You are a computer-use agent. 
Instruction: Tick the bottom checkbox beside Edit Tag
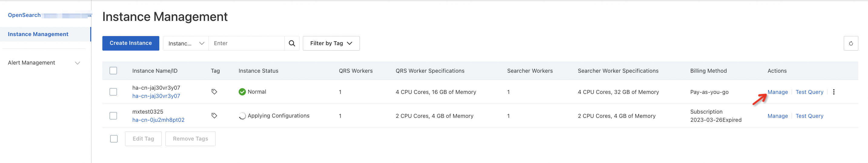click(x=114, y=139)
